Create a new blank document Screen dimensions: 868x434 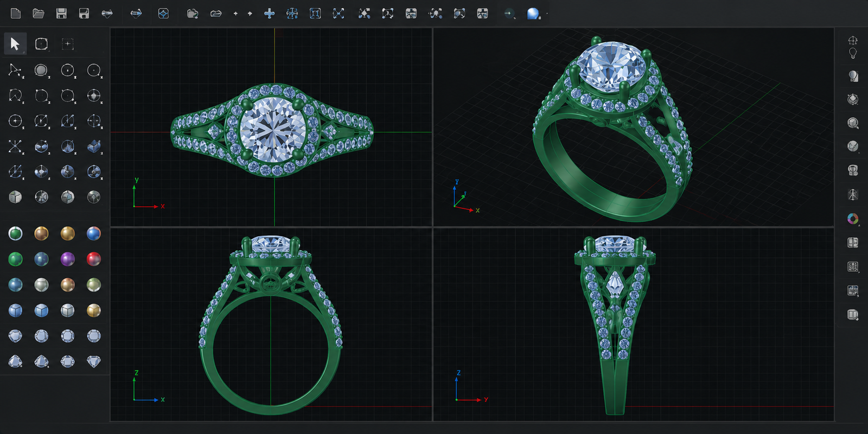coord(16,14)
